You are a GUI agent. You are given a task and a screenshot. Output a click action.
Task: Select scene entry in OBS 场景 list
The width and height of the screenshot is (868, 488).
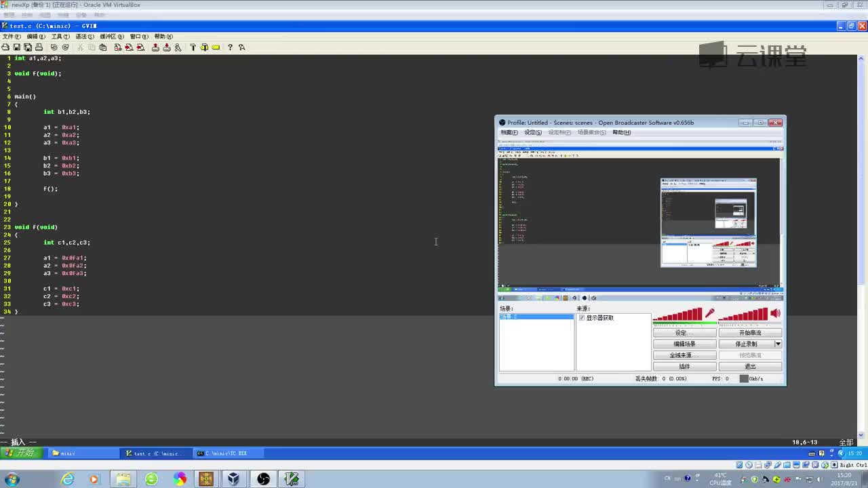(x=536, y=317)
